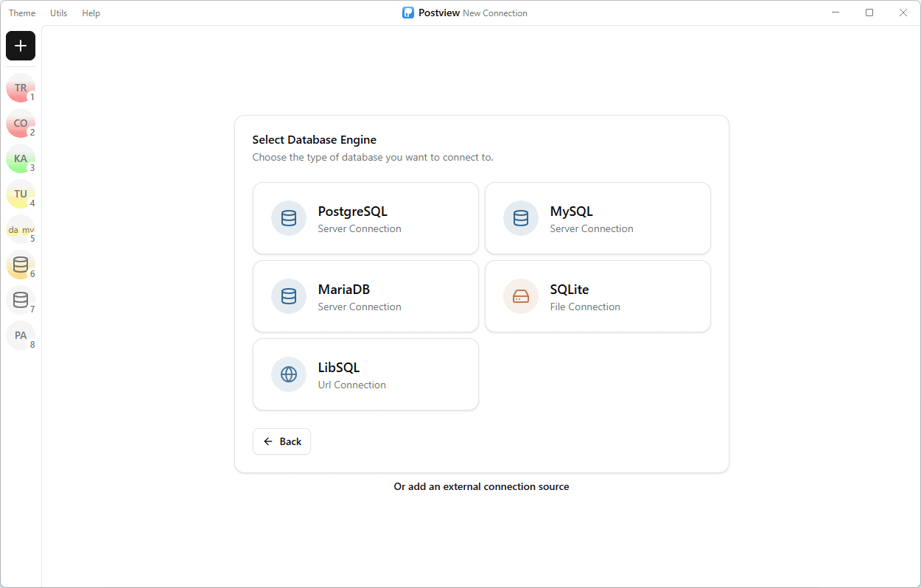This screenshot has width=921, height=588.
Task: Select the CO connection in sidebar
Action: point(21,123)
